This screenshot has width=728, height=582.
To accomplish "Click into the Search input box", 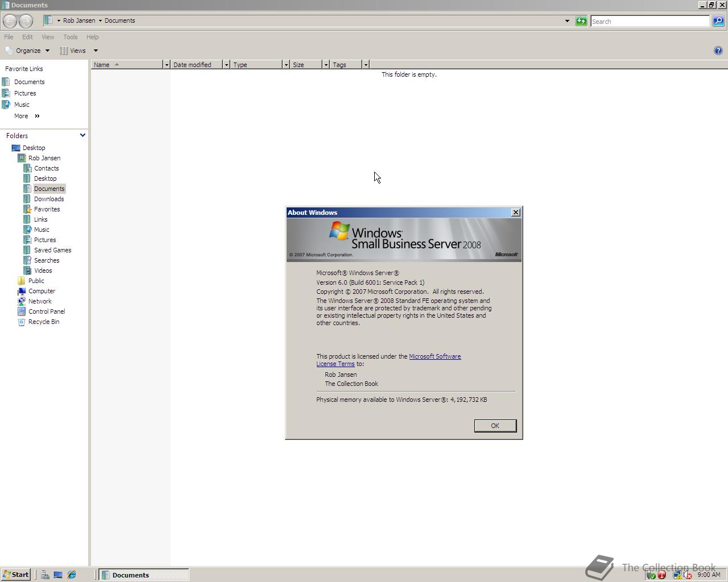I will tap(650, 21).
